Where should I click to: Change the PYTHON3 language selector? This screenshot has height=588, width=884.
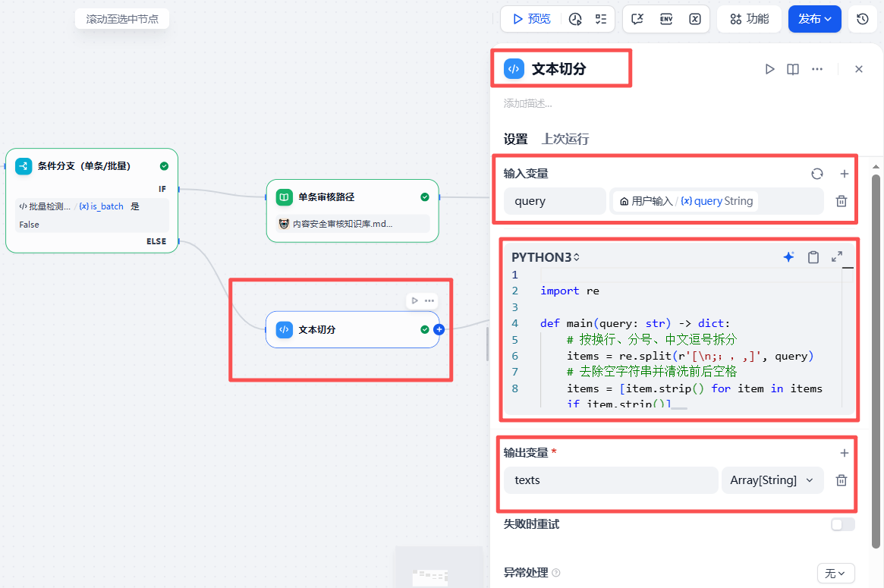(546, 257)
